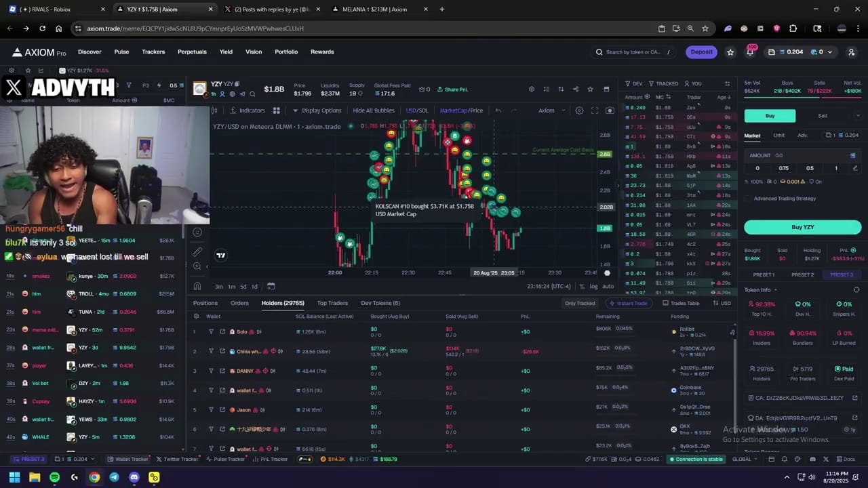Screen dimensions: 868x488
Task: Toggle the Only Tracked filter
Action: [580, 303]
